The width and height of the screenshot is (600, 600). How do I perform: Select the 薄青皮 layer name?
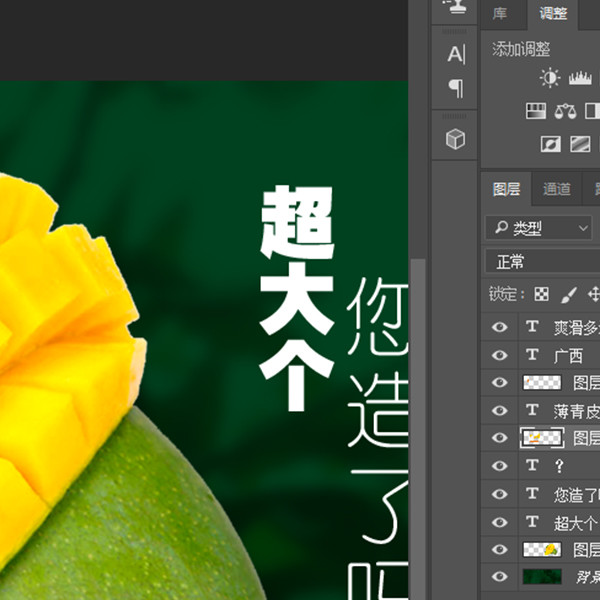tap(576, 411)
